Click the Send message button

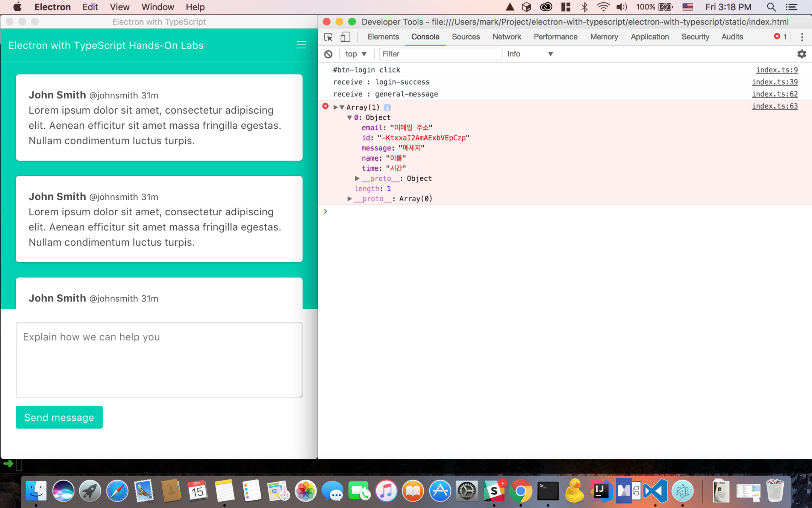pos(59,417)
